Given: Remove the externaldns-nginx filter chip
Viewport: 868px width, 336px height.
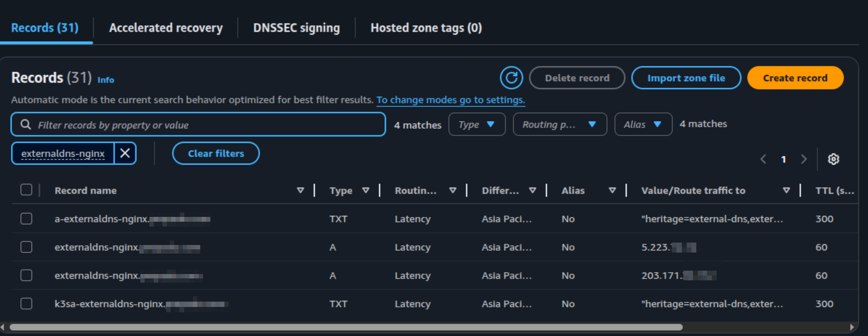Looking at the screenshot, I should point(125,153).
